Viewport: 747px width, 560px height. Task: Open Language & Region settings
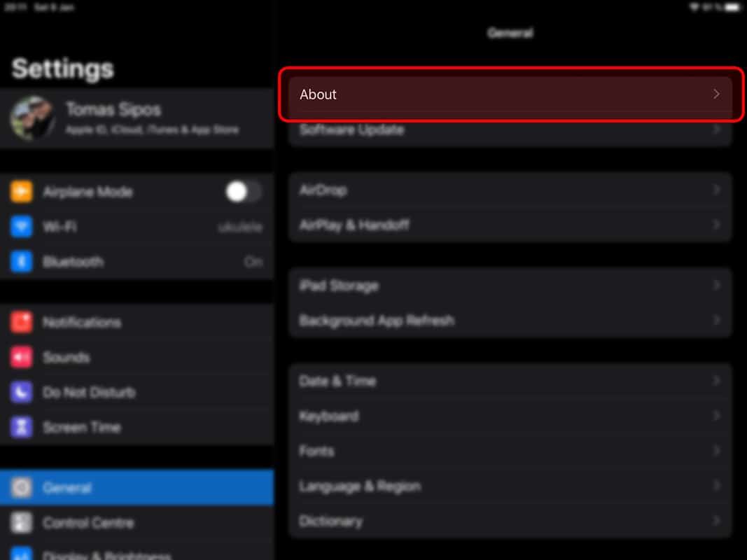point(510,486)
